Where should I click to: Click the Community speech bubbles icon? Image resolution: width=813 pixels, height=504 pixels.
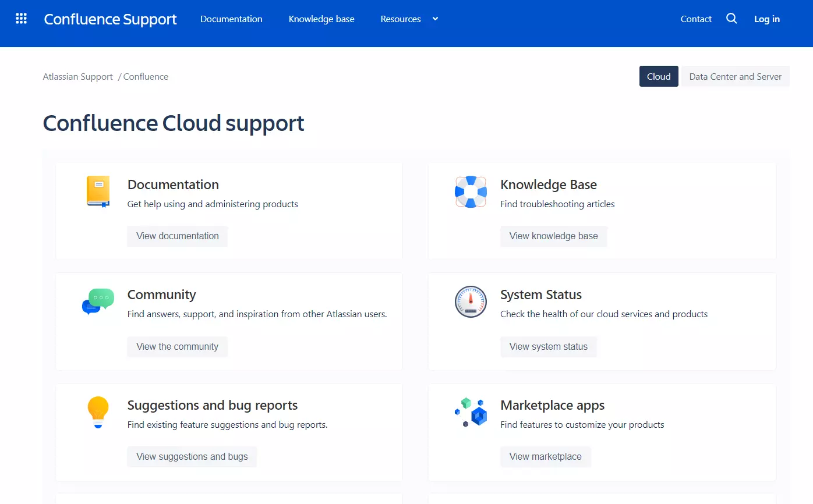pos(98,301)
